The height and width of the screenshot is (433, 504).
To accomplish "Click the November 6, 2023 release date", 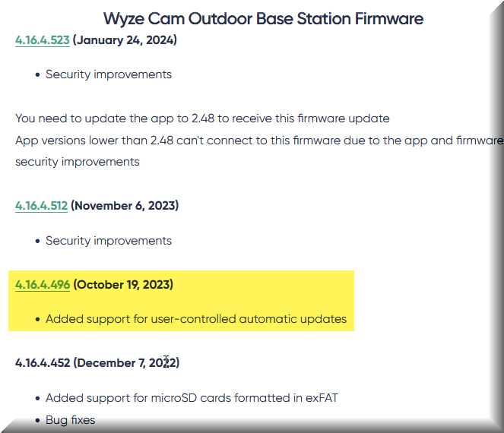I will pos(125,206).
